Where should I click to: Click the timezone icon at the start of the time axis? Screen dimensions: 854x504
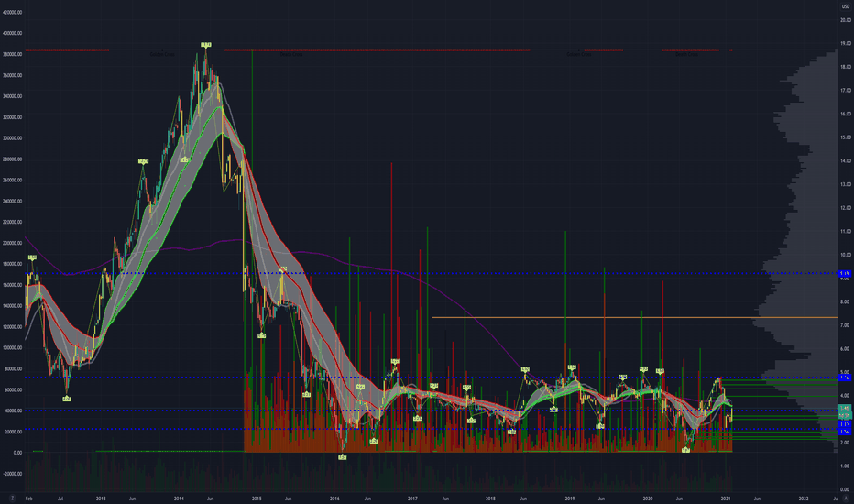click(x=12, y=498)
